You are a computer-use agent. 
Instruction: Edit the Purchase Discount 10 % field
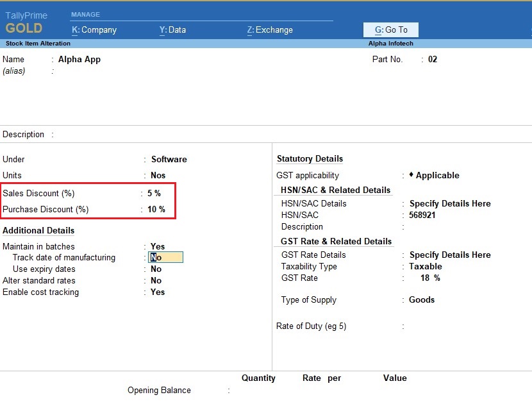(x=156, y=210)
